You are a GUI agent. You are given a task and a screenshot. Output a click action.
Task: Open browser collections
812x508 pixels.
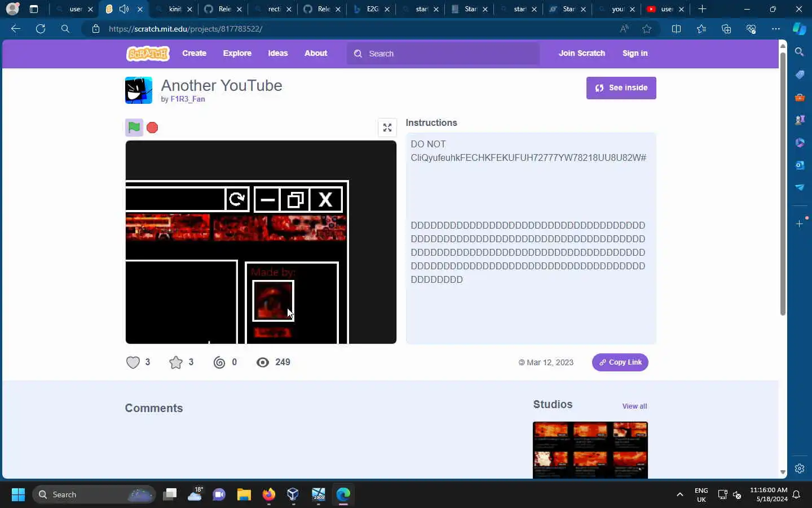[x=726, y=29]
